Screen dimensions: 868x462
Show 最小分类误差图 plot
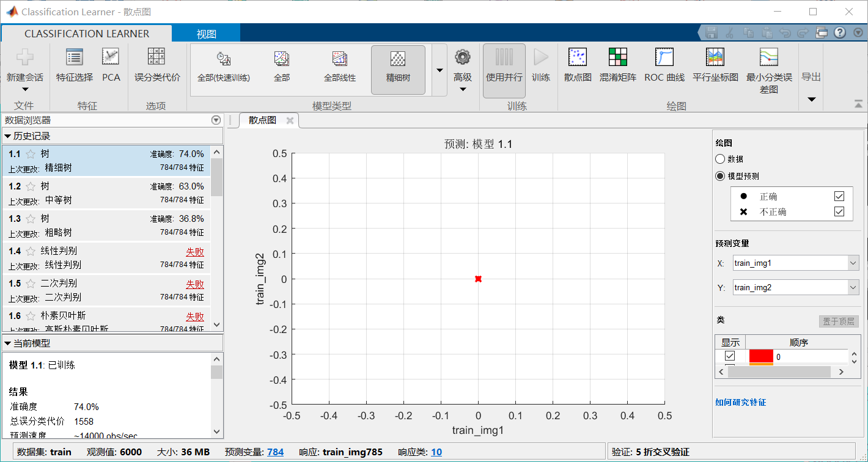(769, 71)
